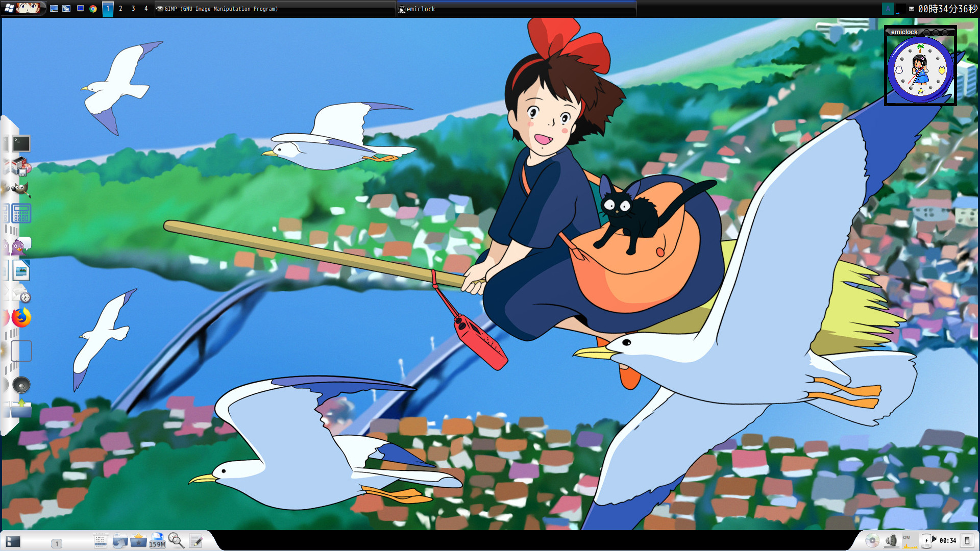
Task: Click the starred bookmarks folder icon
Action: coord(138,540)
